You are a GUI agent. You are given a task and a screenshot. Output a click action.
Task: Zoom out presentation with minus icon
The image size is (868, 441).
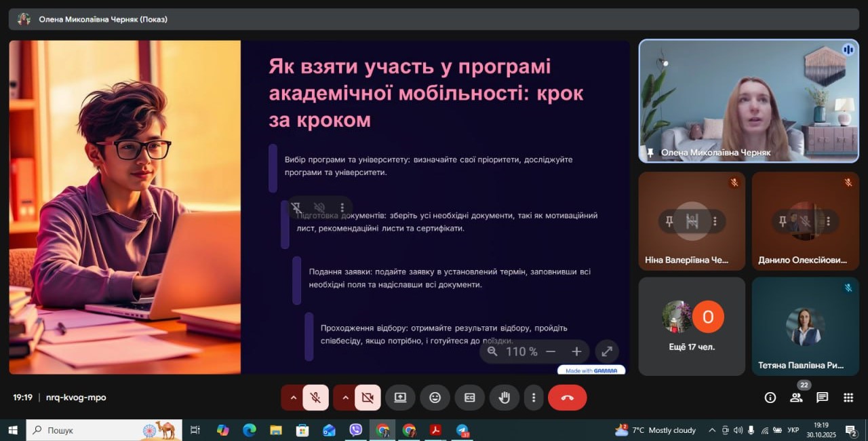coord(551,351)
